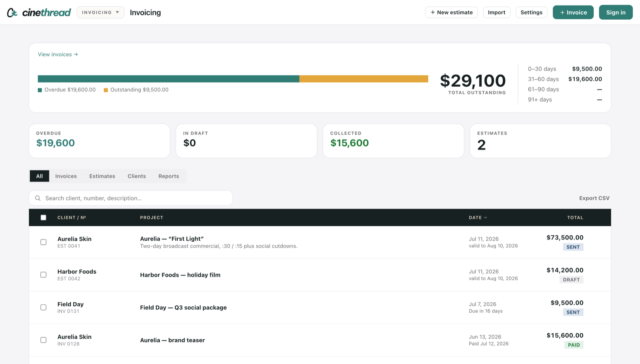The image size is (640, 364).
Task: Click the 31–60 days aging row
Action: click(565, 79)
